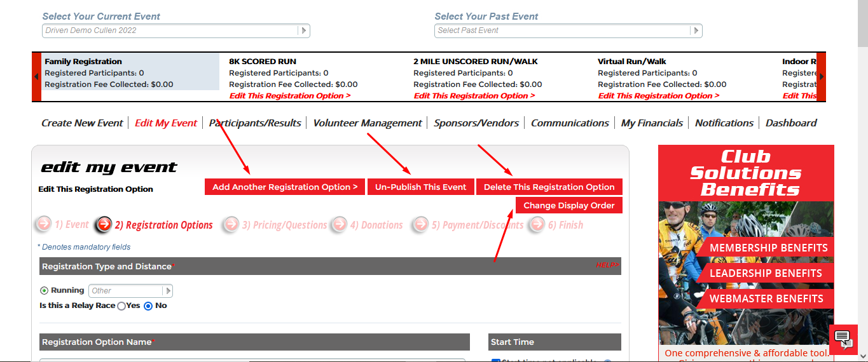Select No for relay race
Image resolution: width=868 pixels, height=362 pixels.
click(x=148, y=306)
